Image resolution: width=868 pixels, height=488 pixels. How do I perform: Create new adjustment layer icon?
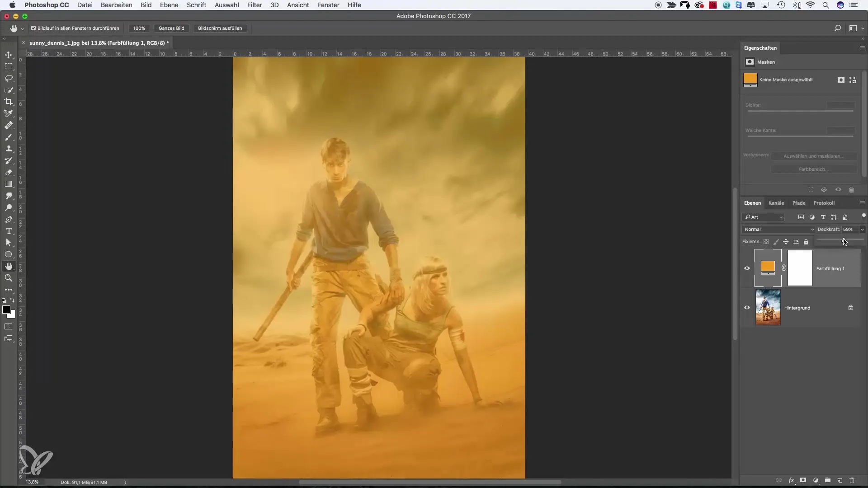coord(816,480)
